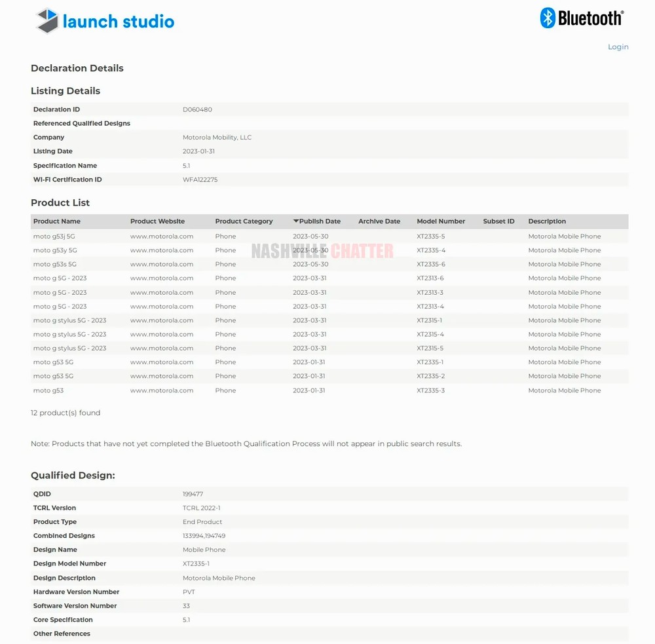655x644 pixels.
Task: Click the 12 product(s) found text
Action: point(65,413)
